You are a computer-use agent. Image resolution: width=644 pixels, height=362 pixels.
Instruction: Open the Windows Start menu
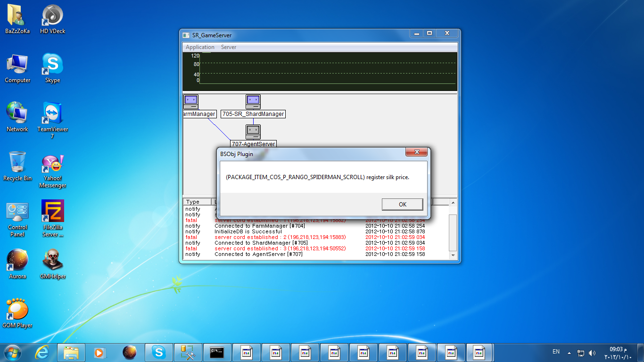[13, 352]
